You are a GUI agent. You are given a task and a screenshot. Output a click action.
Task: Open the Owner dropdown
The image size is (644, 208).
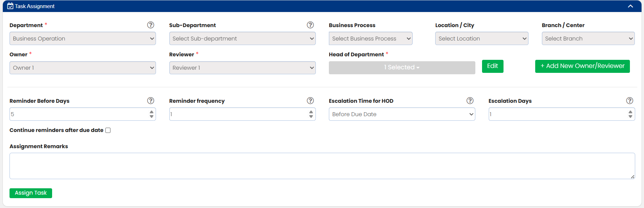pyautogui.click(x=83, y=68)
